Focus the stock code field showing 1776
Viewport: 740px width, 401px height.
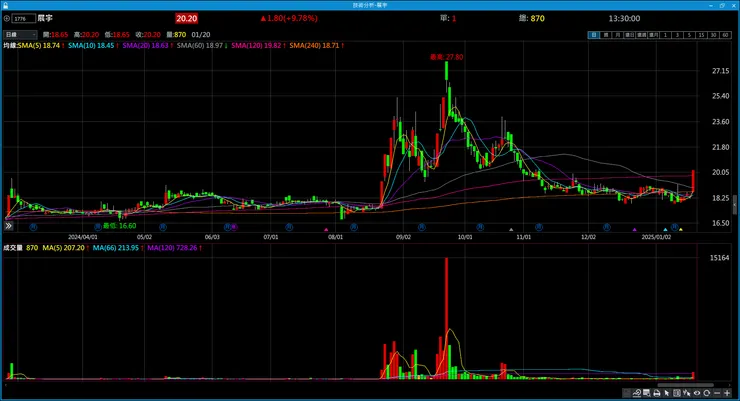pyautogui.click(x=24, y=18)
